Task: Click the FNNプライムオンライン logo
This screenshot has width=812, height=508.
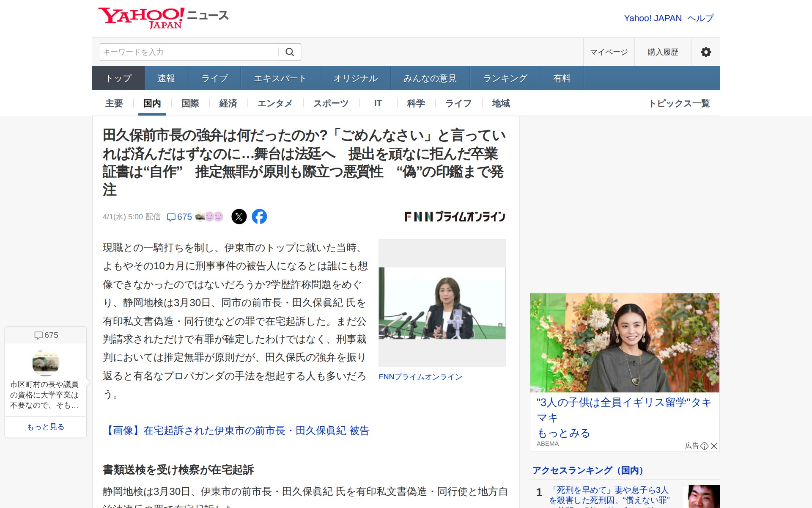Action: pyautogui.click(x=455, y=217)
